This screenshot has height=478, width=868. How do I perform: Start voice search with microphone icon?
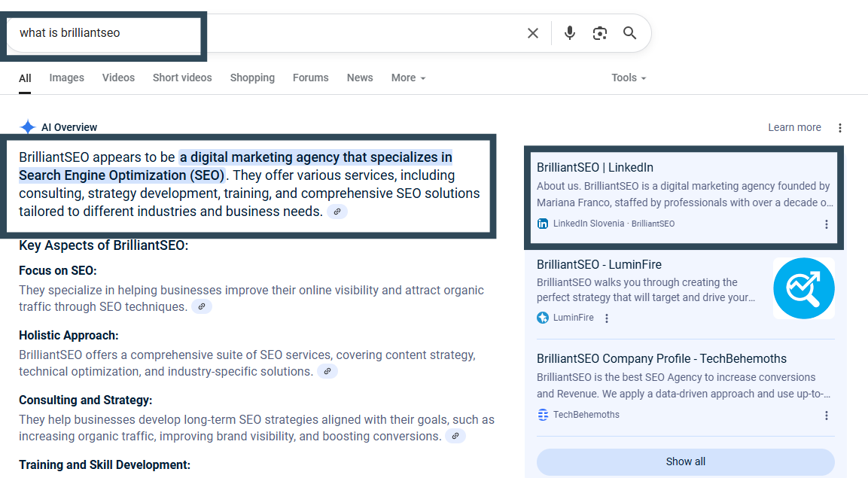(570, 33)
